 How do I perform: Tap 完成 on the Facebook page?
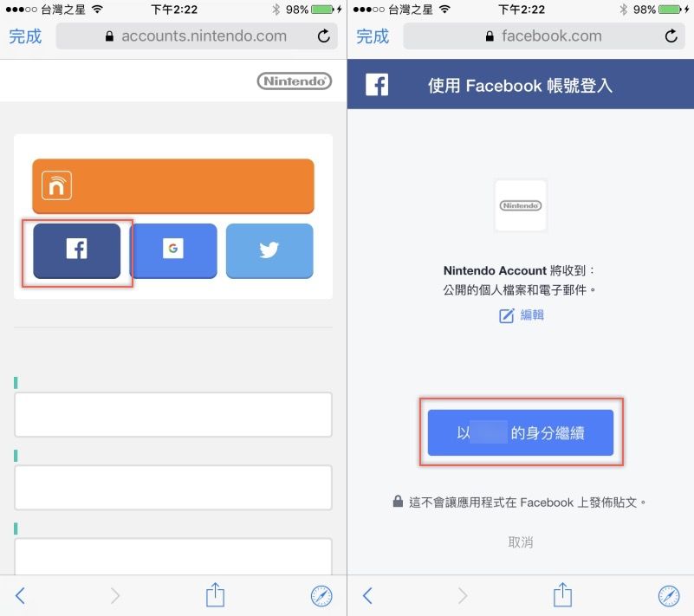pyautogui.click(x=373, y=36)
